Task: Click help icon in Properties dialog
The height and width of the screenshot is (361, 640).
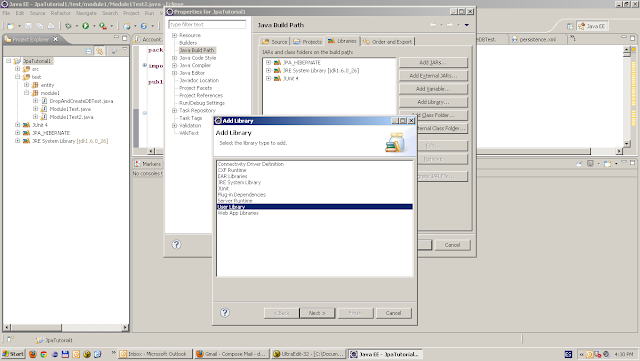Action: click(x=176, y=245)
